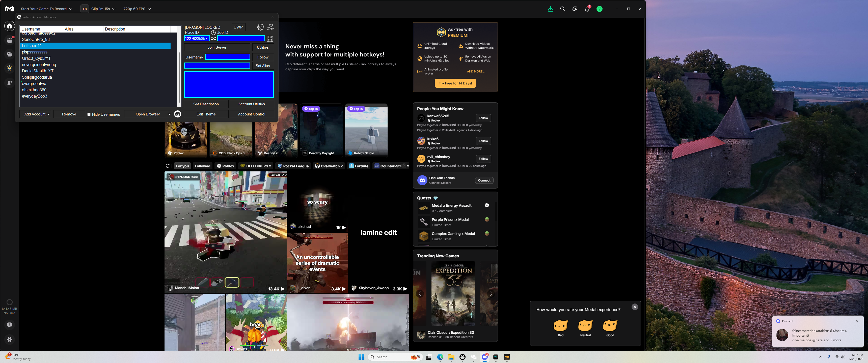Switch to the Rocket League feed tab
The width and height of the screenshot is (868, 363).
click(293, 166)
